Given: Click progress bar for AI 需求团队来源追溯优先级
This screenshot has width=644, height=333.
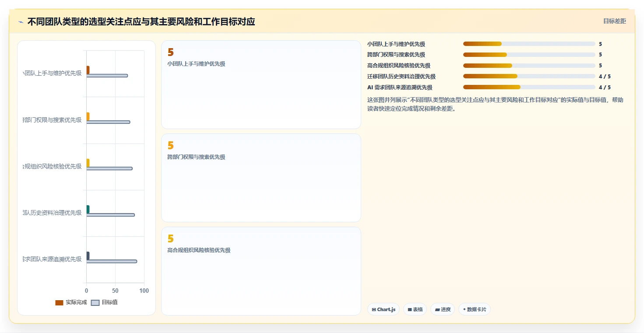Looking at the screenshot, I should tap(529, 87).
